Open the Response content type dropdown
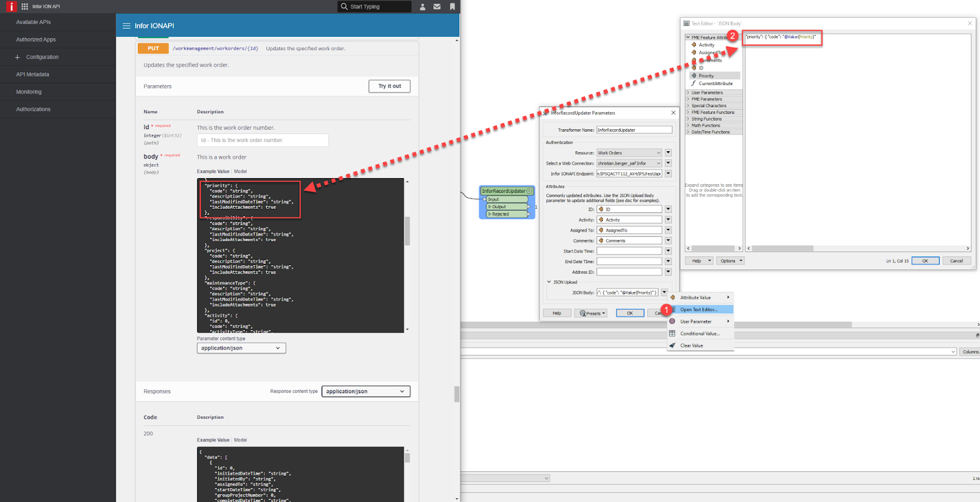 click(366, 391)
